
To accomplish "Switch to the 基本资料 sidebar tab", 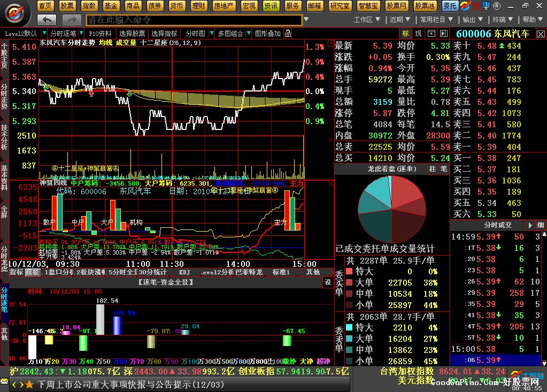I will pos(4,178).
